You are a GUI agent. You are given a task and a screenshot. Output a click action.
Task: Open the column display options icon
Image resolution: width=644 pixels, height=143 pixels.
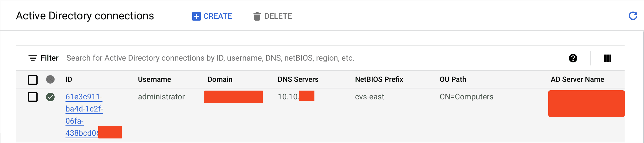[608, 58]
